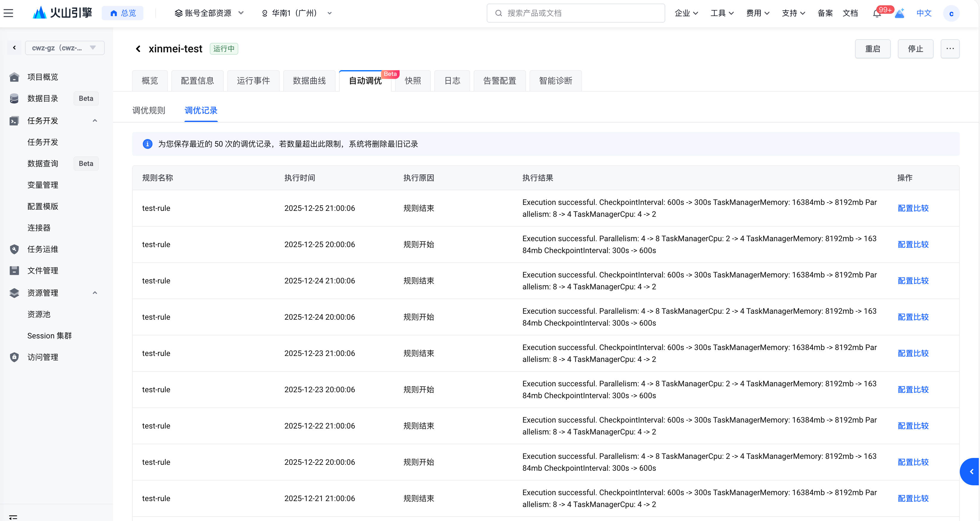Click the 搜索产品或文档 search field
980x521 pixels.
[576, 13]
